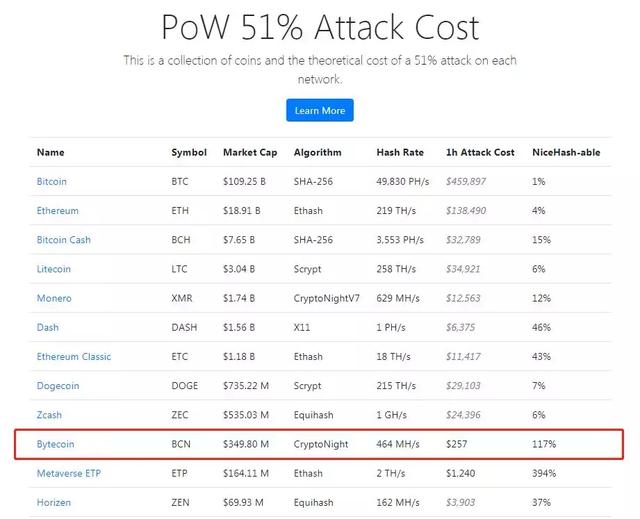Open the Litecoin coin link
640x519 pixels.
[56, 269]
